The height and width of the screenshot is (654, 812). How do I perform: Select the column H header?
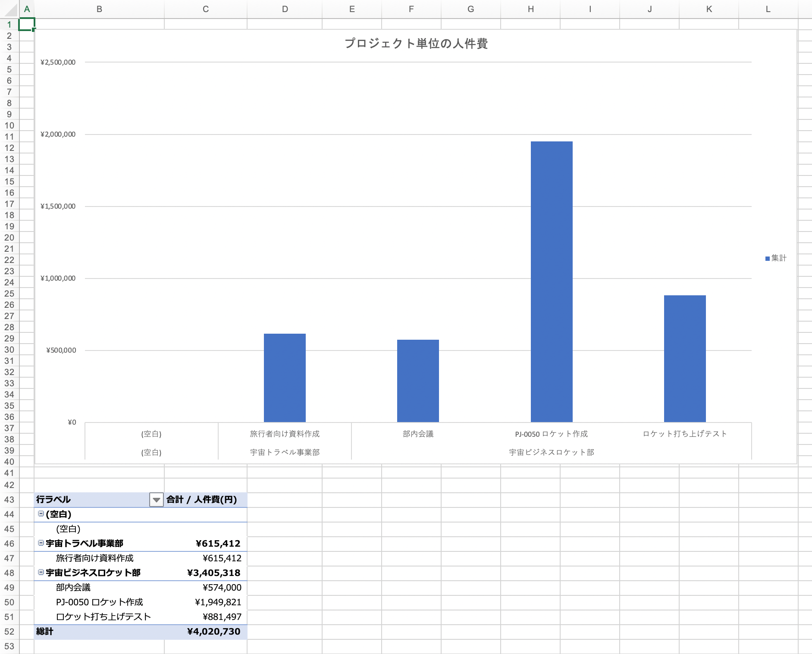pos(530,9)
